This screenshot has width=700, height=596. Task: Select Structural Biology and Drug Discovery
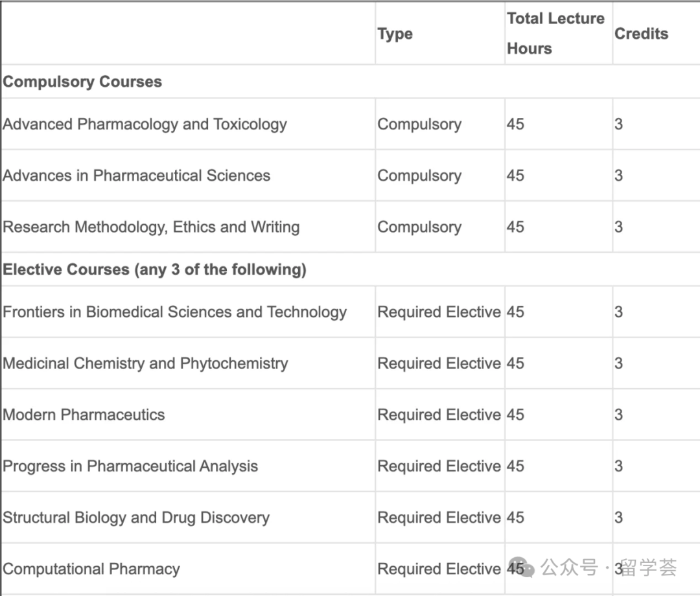pos(135,518)
